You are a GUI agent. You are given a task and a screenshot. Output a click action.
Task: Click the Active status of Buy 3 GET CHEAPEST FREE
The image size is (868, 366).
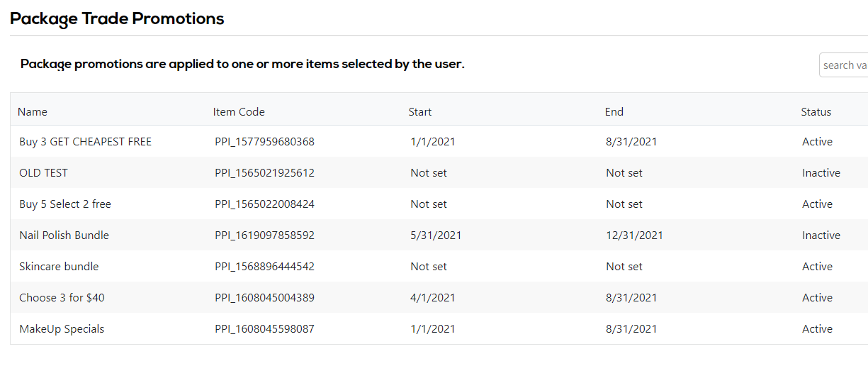[817, 141]
